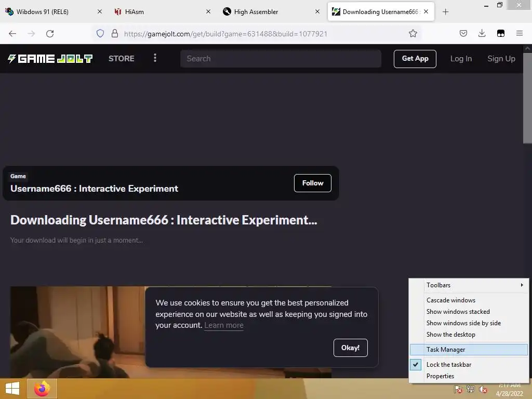
Task: Open taskbar Properties
Action: coord(469,376)
